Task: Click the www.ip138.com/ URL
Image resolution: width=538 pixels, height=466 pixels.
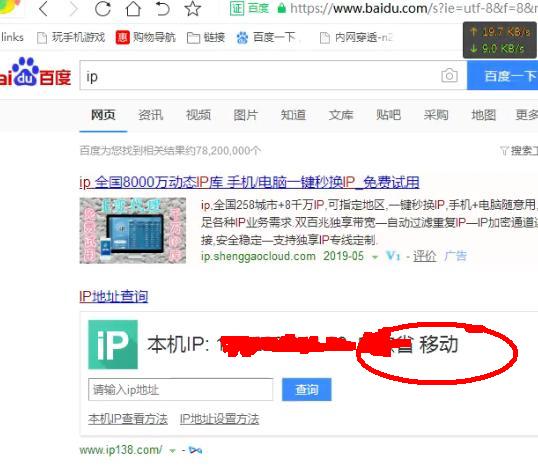Action: [x=121, y=450]
